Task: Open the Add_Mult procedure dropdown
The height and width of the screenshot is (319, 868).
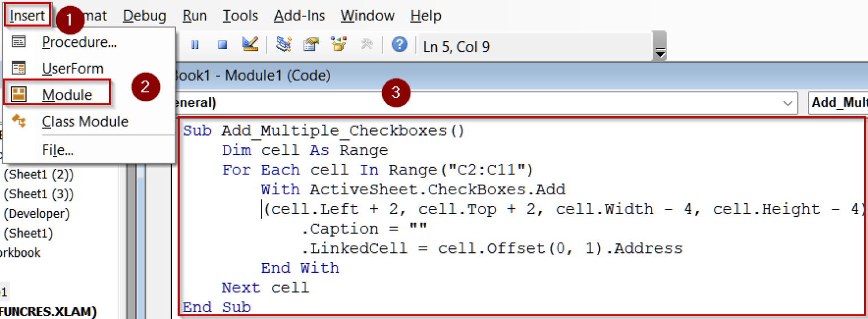Action: click(x=838, y=103)
